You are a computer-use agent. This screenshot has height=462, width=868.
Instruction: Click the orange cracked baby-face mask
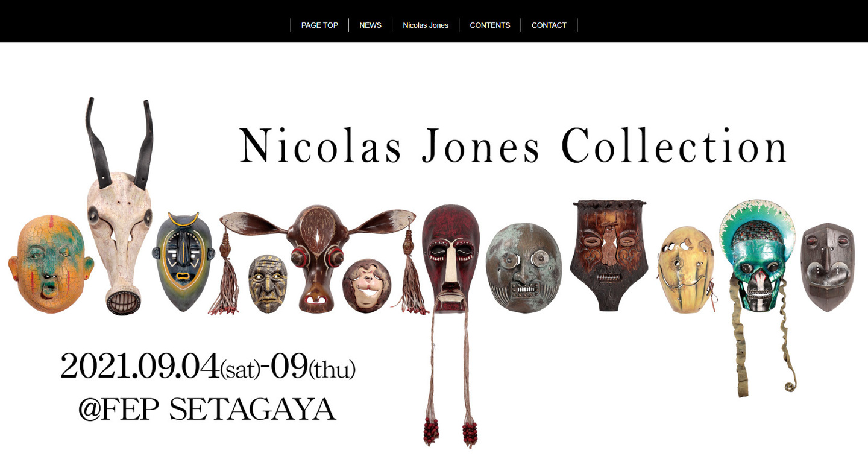click(x=51, y=264)
